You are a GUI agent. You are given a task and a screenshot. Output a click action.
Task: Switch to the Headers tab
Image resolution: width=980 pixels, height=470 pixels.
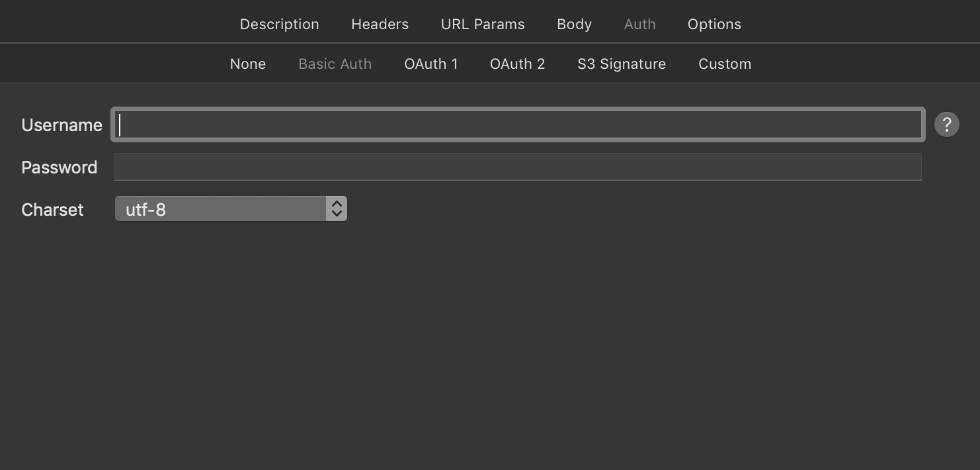(x=380, y=24)
